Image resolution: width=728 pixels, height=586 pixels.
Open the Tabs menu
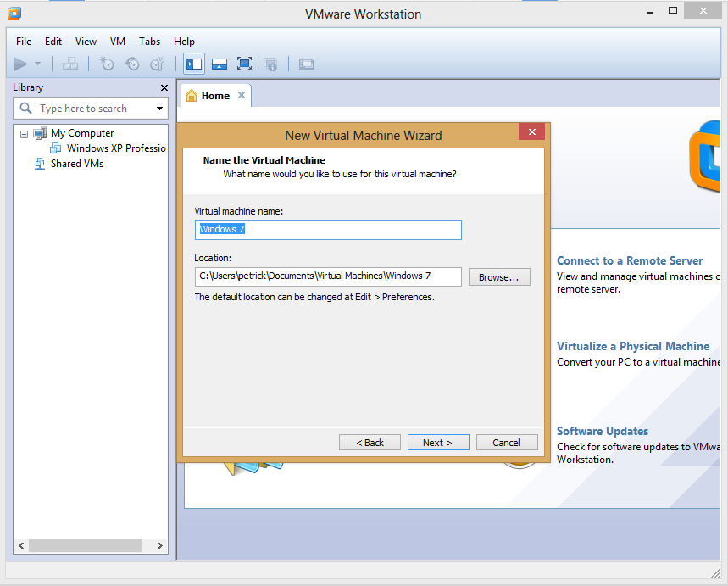tap(149, 42)
